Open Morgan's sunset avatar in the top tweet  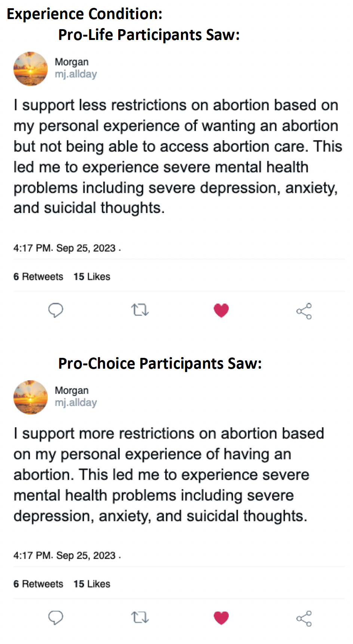tap(31, 69)
